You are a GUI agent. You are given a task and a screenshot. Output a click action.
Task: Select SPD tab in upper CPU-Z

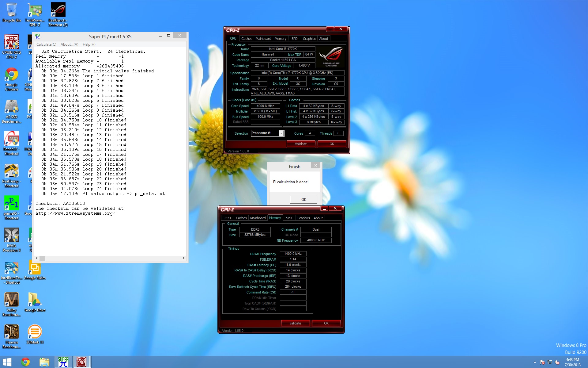[294, 39]
